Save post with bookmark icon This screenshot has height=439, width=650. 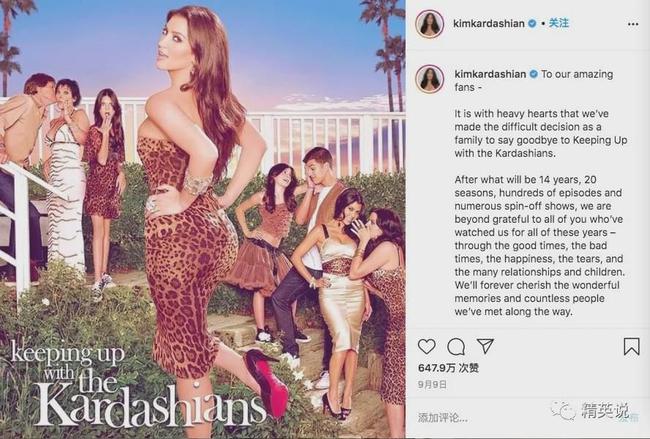631,346
